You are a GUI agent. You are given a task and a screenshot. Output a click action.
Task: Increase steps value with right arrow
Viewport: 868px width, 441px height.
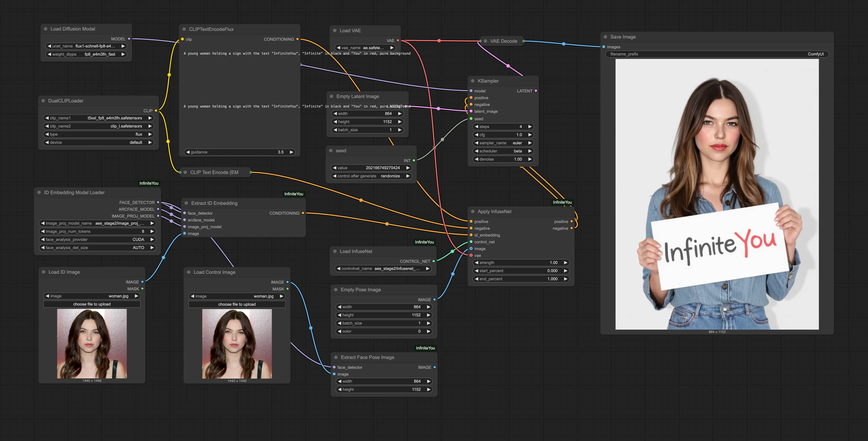click(530, 127)
